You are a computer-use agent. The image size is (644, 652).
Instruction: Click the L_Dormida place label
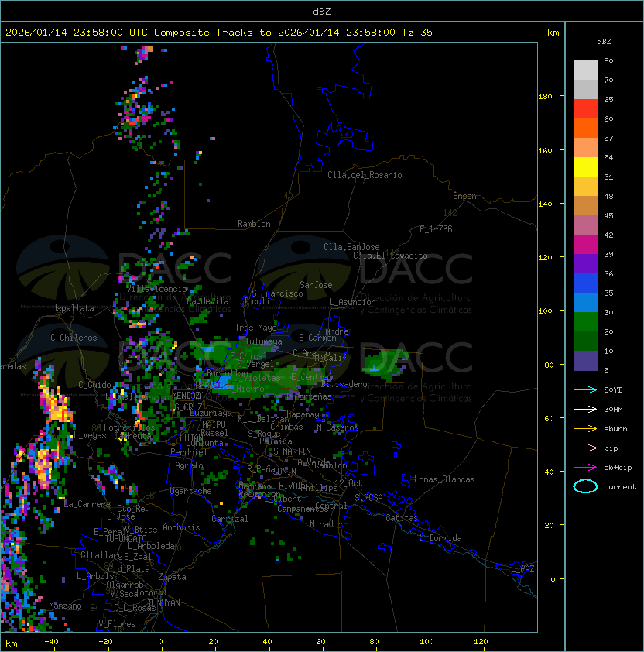441,538
